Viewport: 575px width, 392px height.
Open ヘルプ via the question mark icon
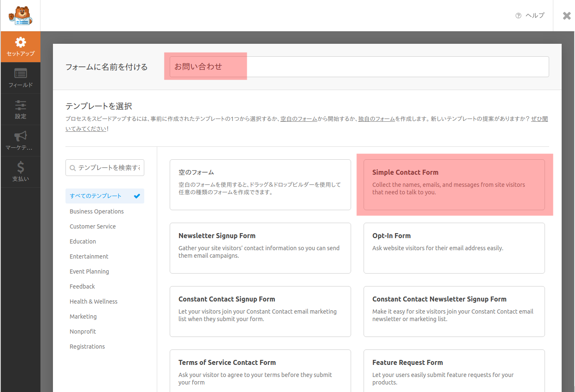click(518, 15)
